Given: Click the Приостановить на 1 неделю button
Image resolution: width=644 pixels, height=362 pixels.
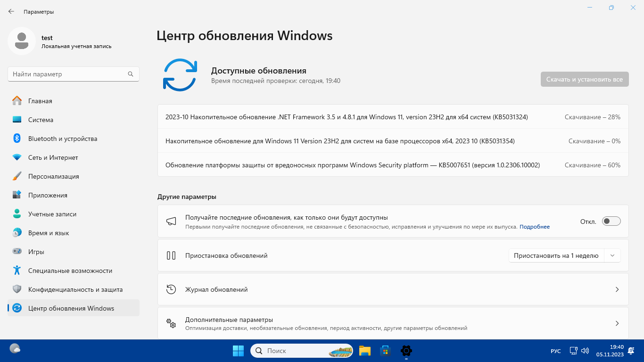Looking at the screenshot, I should point(556,255).
